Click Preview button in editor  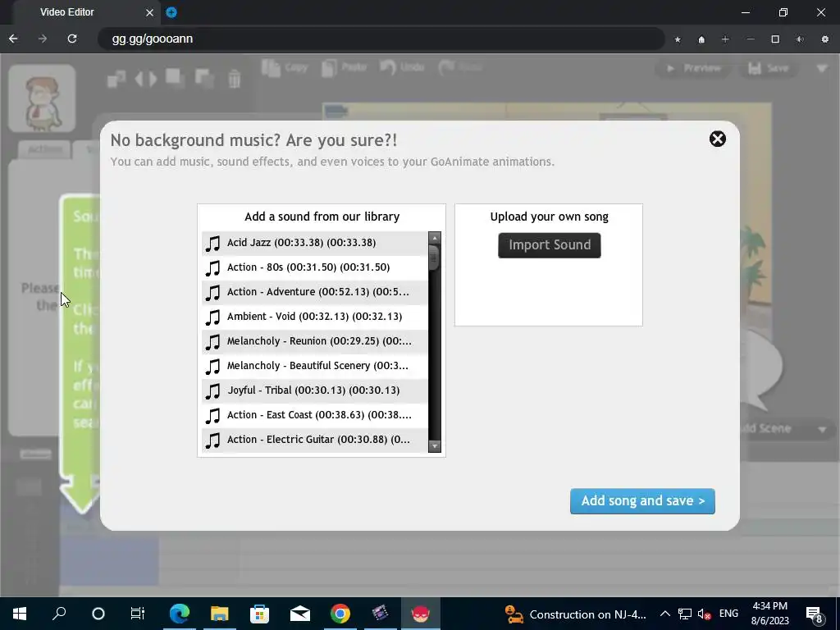[694, 69]
